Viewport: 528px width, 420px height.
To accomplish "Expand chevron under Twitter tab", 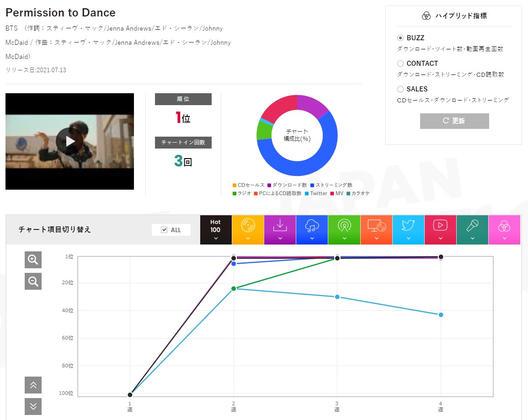I will pos(408,238).
